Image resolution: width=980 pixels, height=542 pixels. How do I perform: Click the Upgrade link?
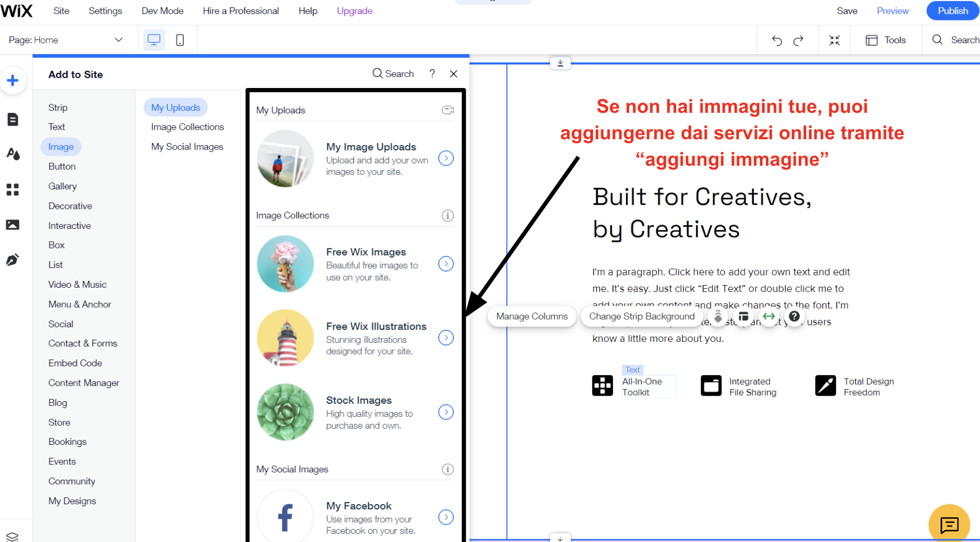[355, 11]
